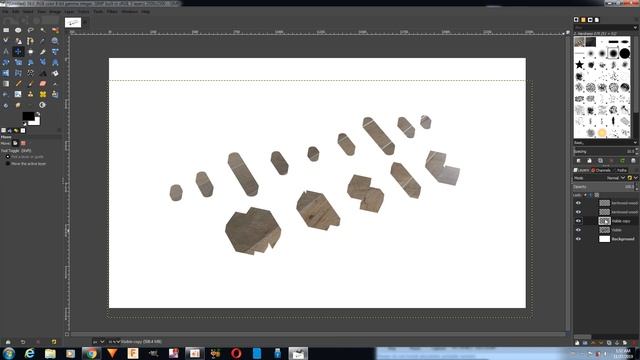
Task: Select the Pencil tool
Action: [18, 84]
